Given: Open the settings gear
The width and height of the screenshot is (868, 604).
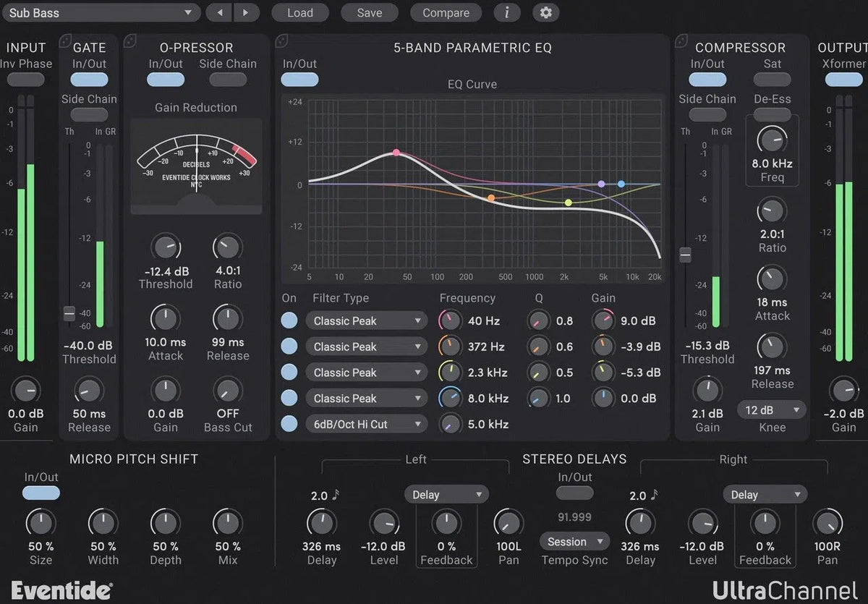Looking at the screenshot, I should click(545, 12).
